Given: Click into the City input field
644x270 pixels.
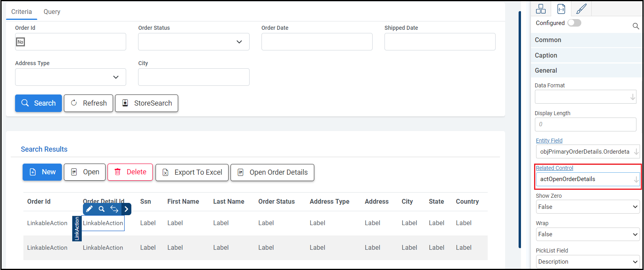Looking at the screenshot, I should tap(194, 77).
